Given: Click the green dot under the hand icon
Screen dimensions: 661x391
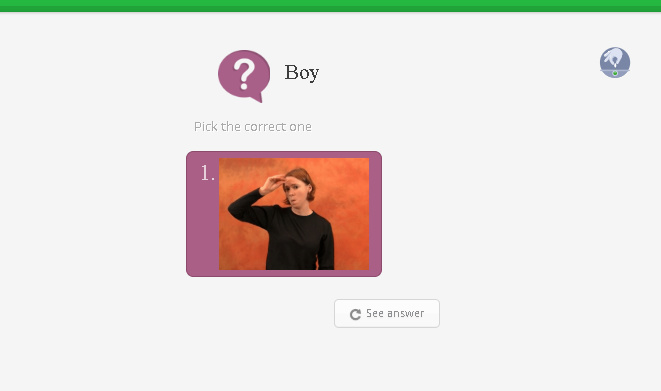Looking at the screenshot, I should (615, 73).
